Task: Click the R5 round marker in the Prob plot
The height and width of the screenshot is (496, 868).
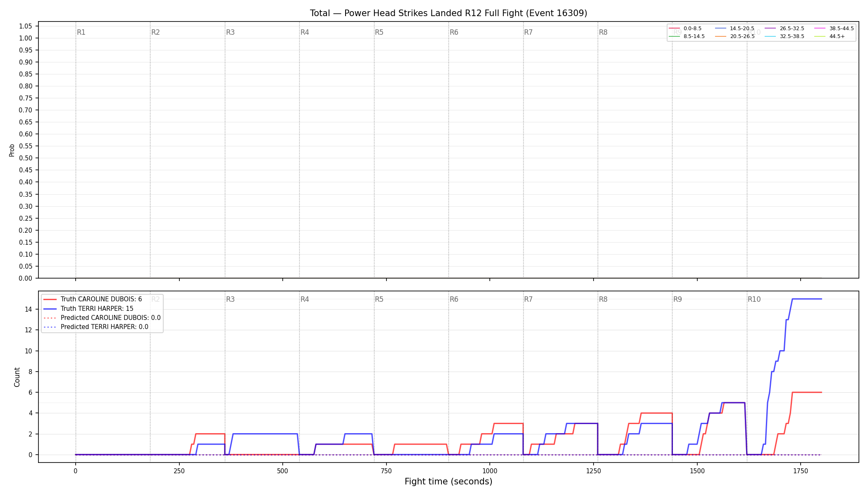Action: tap(379, 32)
